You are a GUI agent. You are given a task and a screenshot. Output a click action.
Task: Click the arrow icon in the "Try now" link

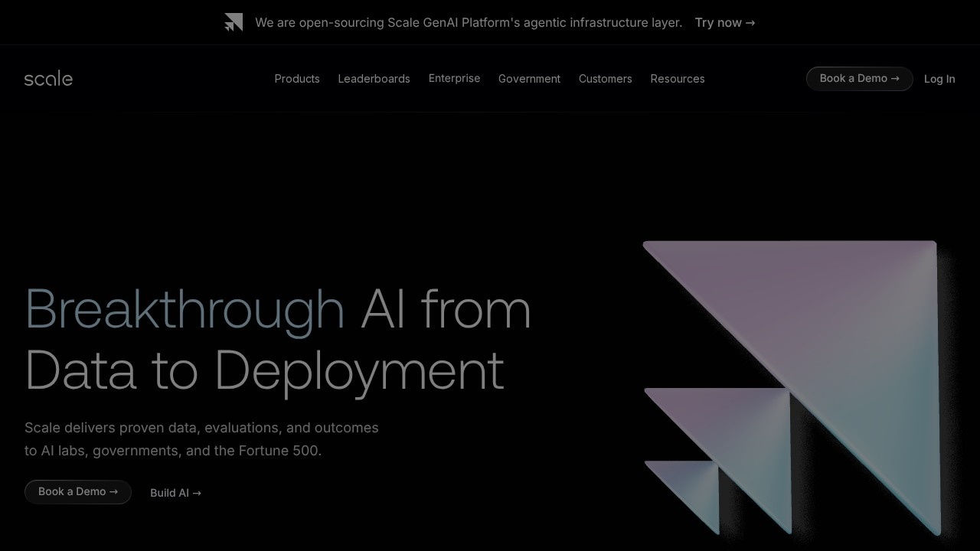point(749,22)
